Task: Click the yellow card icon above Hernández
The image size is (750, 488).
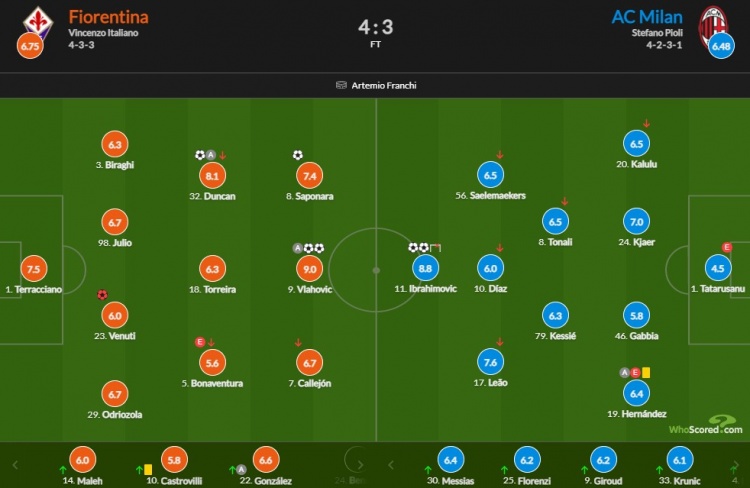Action: tap(646, 372)
